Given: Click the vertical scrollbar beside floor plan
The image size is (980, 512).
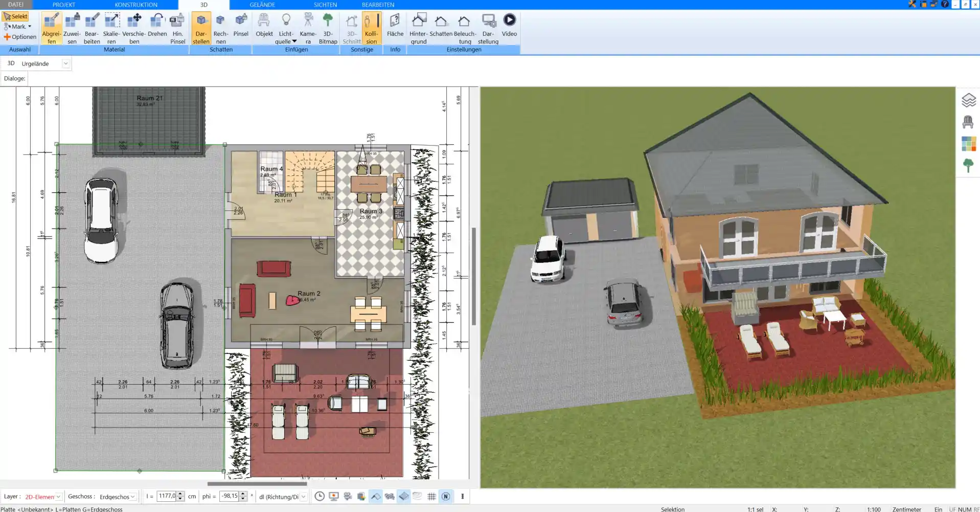Looking at the screenshot, I should click(x=474, y=276).
